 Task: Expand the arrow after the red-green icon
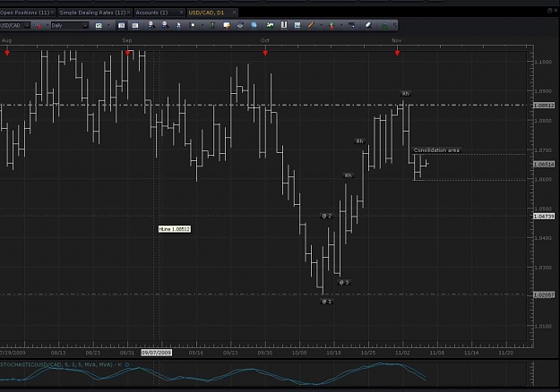[341, 25]
